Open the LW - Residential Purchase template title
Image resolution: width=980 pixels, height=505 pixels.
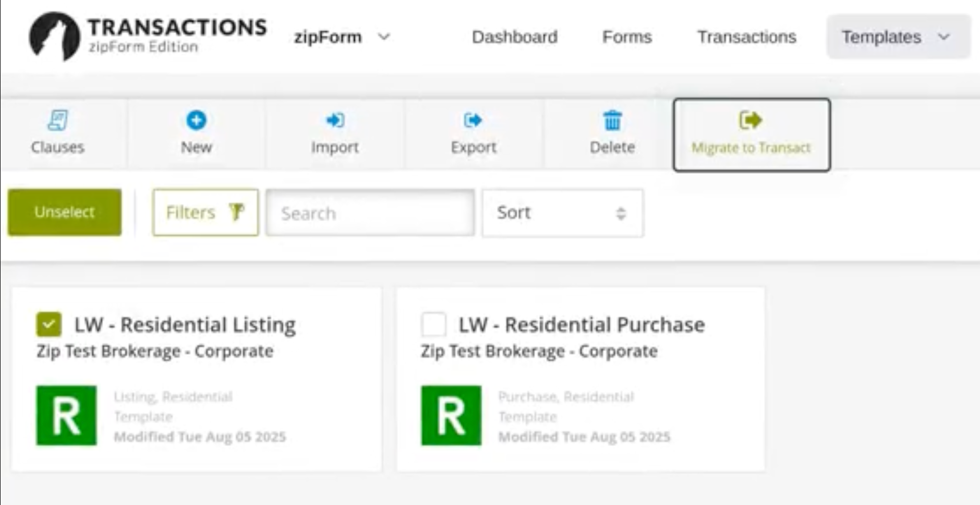pyautogui.click(x=582, y=324)
